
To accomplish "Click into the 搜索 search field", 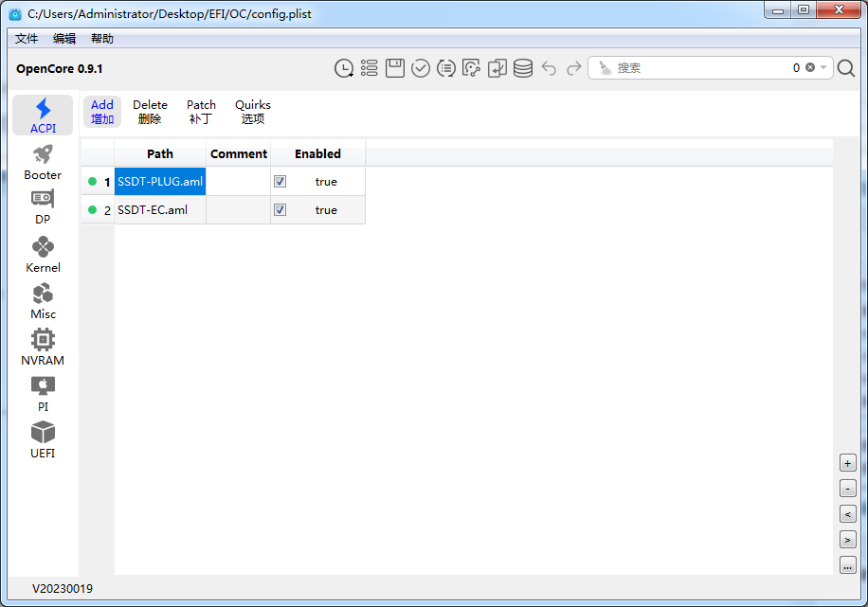I will click(701, 68).
